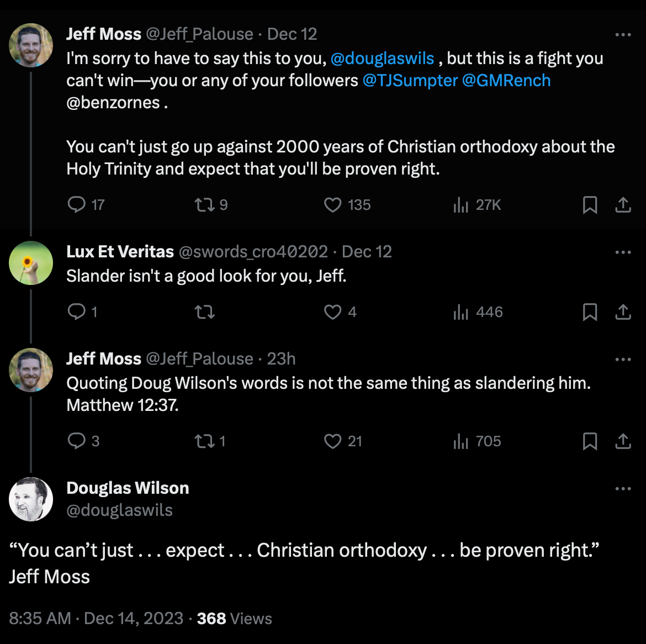The image size is (646, 644).
Task: Bookmark the Matthew 12:37 tweet
Action: coord(590,441)
